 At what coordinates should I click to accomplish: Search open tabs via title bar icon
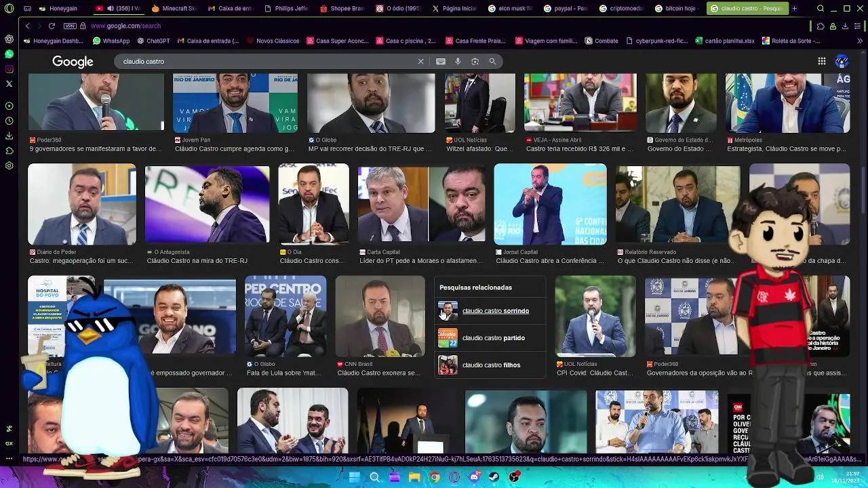pyautogui.click(x=821, y=9)
